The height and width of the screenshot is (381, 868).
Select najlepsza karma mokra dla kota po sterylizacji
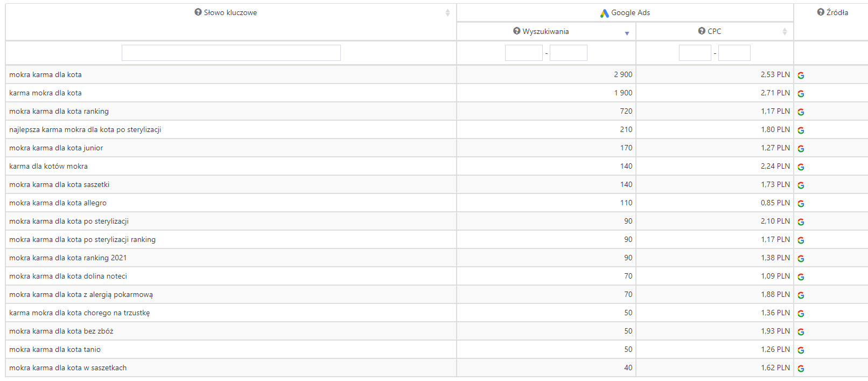85,129
